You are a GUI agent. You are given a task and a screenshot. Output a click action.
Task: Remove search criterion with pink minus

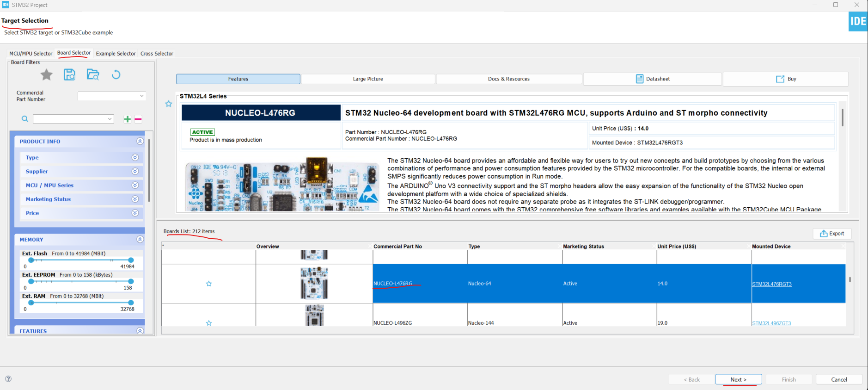[138, 119]
